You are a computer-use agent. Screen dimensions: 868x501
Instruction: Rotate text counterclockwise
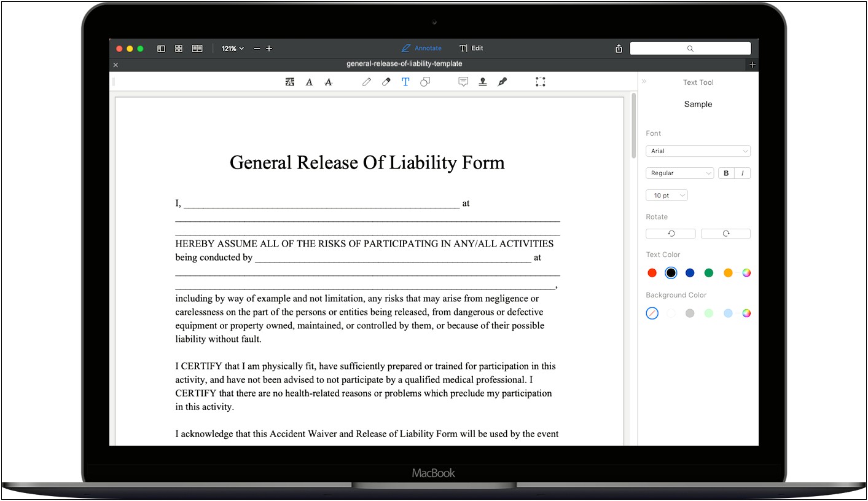pyautogui.click(x=671, y=234)
